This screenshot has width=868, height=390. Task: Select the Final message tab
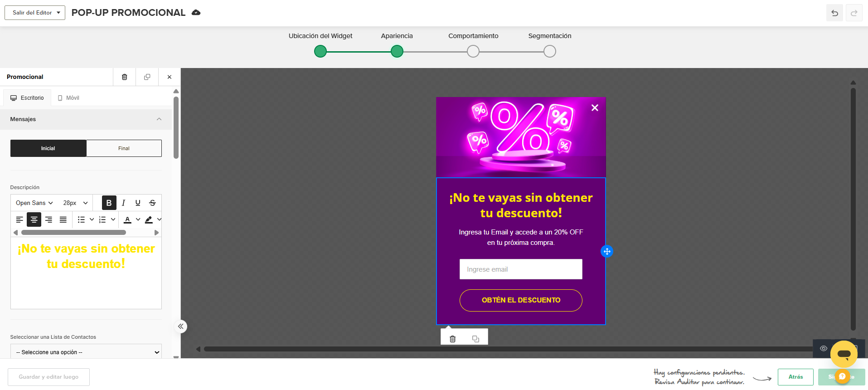pyautogui.click(x=124, y=148)
